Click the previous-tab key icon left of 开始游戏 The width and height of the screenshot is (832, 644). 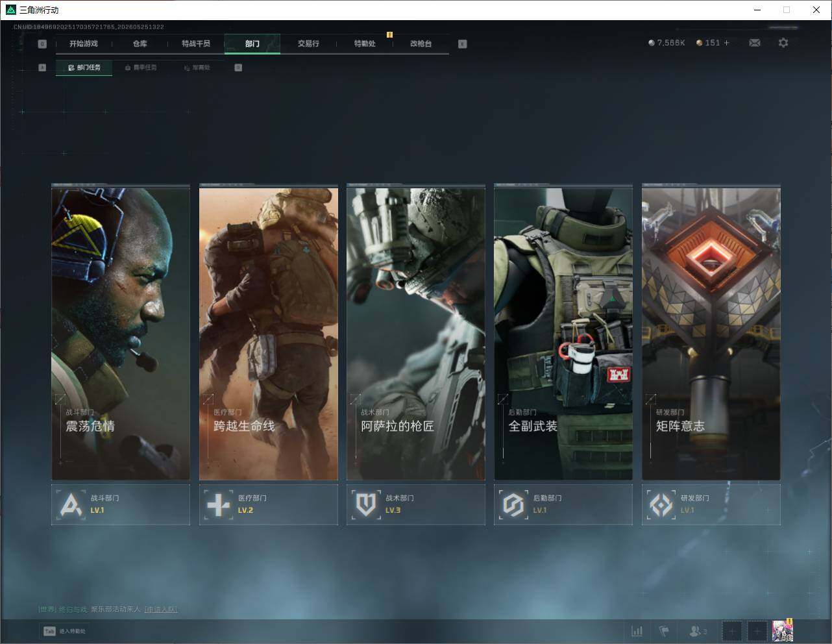click(42, 44)
